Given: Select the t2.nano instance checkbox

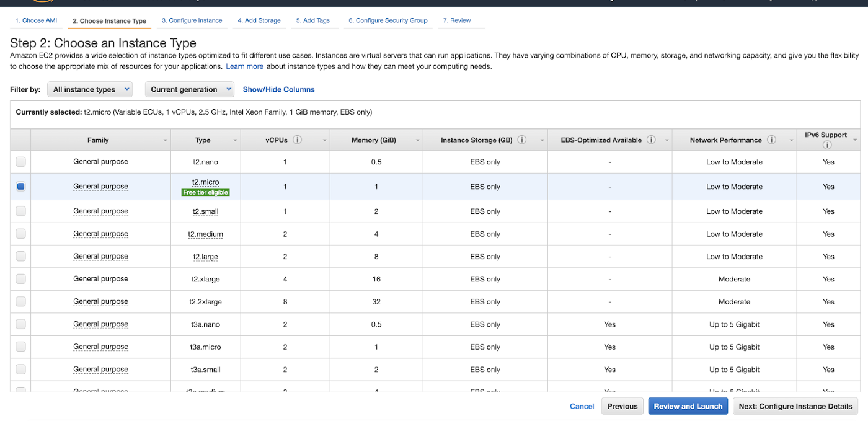Looking at the screenshot, I should coord(20,162).
